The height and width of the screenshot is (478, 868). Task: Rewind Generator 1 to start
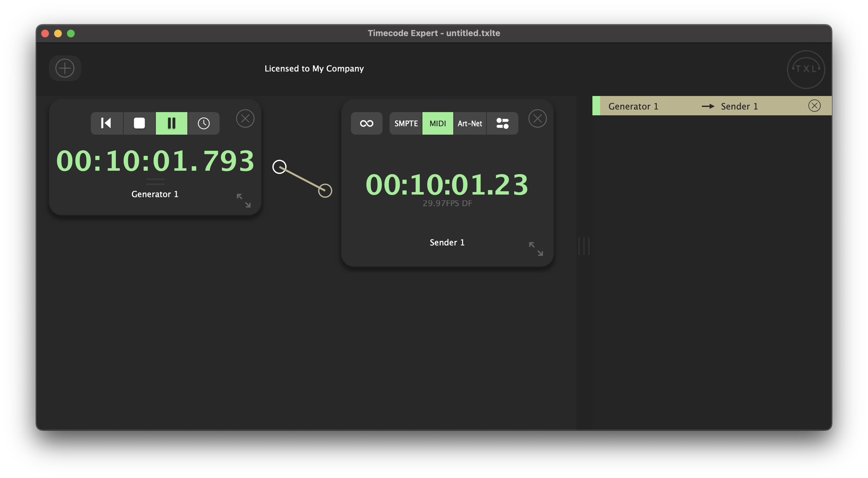pyautogui.click(x=107, y=123)
